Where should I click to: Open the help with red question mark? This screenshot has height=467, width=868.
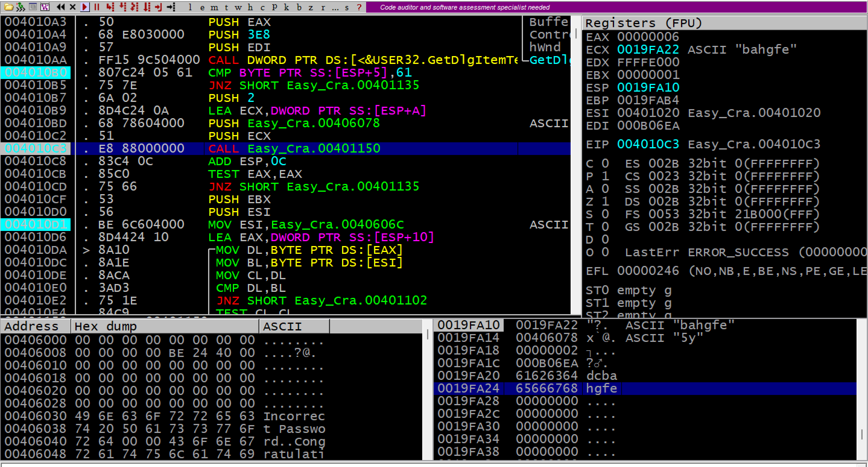click(359, 7)
